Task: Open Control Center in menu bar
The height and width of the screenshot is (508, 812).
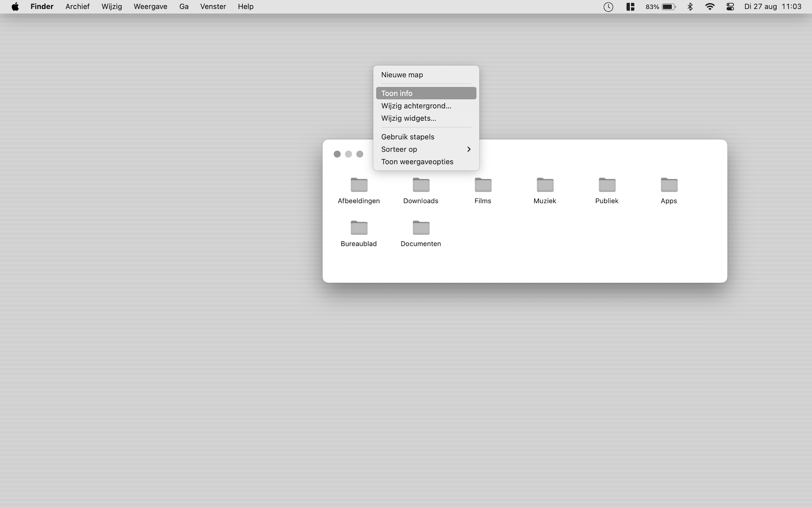Action: [x=730, y=7]
